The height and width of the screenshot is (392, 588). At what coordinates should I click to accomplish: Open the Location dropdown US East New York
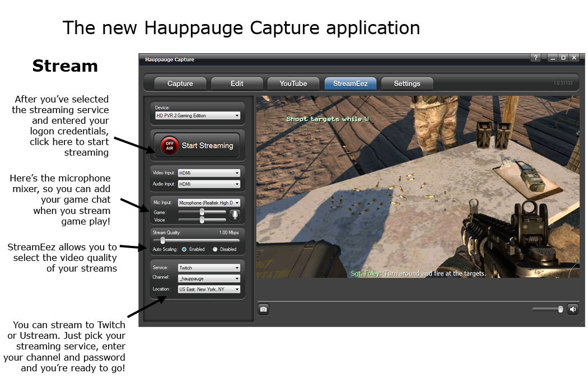pos(209,289)
